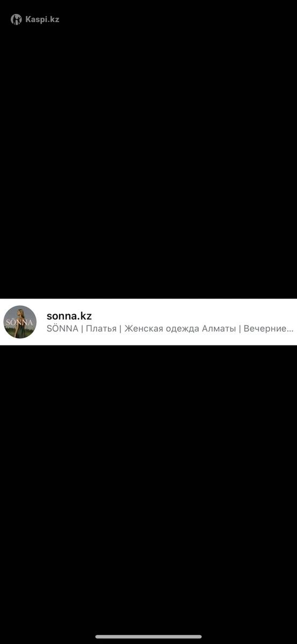
Task: Click the Женская одежда Алматы text
Action: [x=180, y=328]
